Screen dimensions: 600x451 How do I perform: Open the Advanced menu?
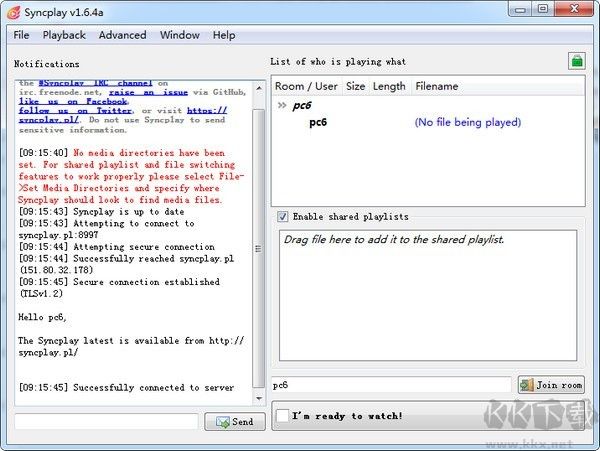coord(122,35)
